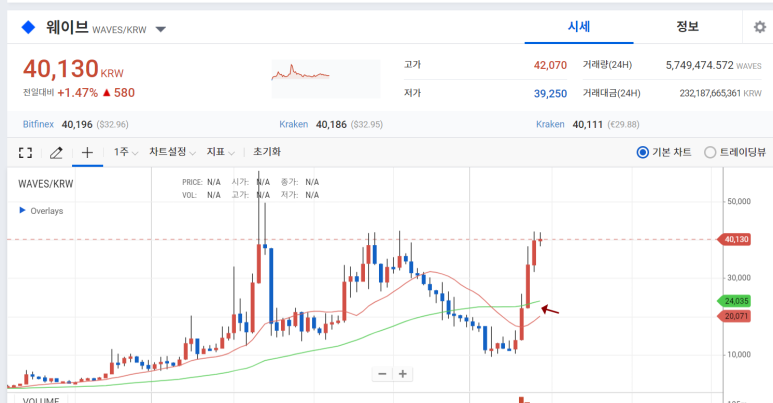Toggle fullscreen chart icon
Screen dimensions: 773x403
click(x=26, y=152)
